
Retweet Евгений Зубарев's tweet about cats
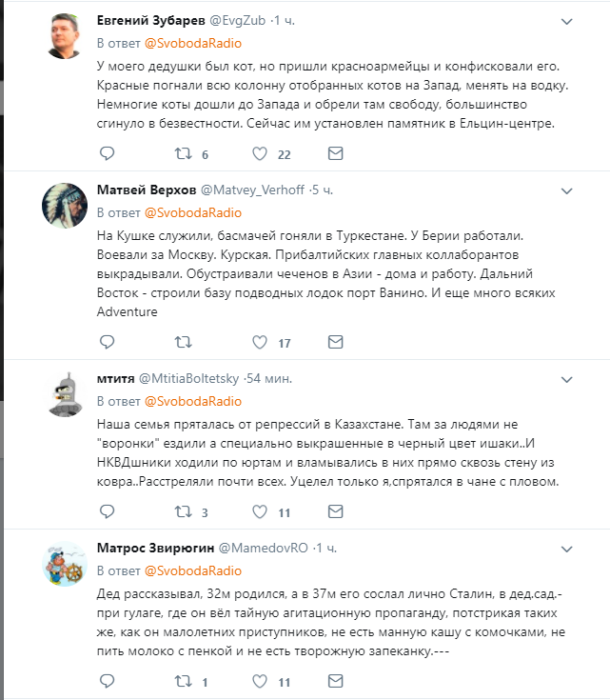click(x=183, y=153)
